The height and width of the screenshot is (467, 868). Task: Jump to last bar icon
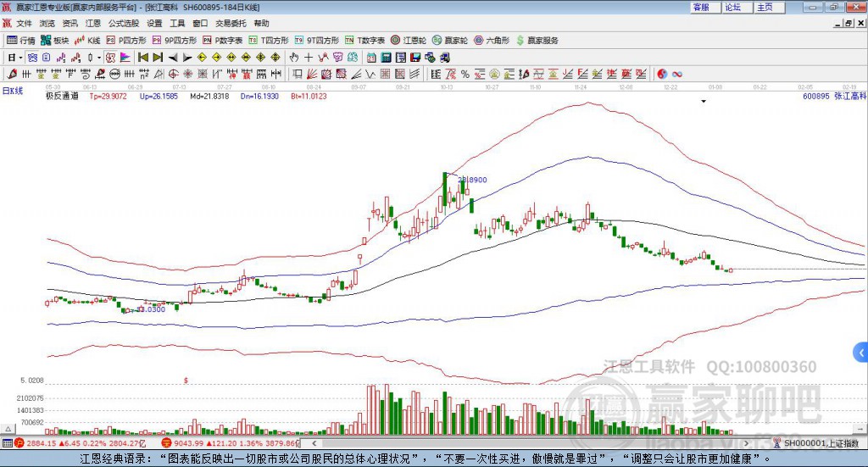[x=158, y=58]
